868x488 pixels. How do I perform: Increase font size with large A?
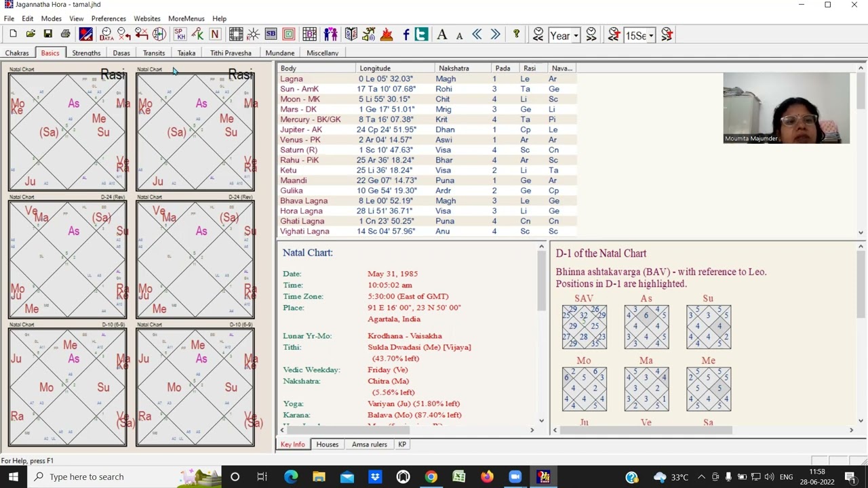(442, 35)
